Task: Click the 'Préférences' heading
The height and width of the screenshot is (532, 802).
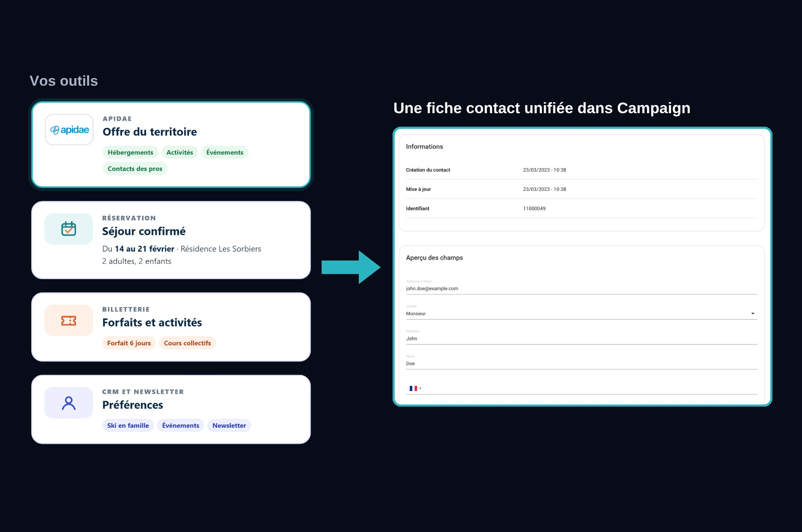Action: (x=133, y=405)
